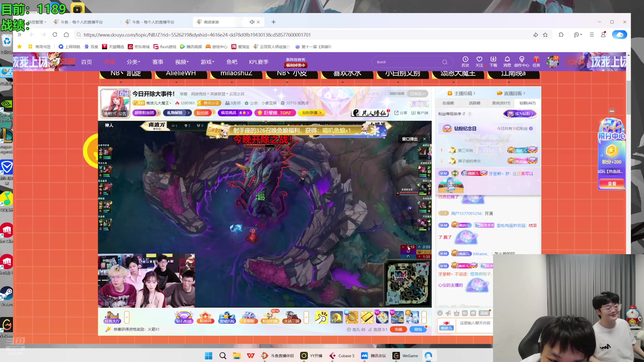Screen dimensions: 644x362
Task: Open 创作中心 lightbulb icon
Action: click(522, 61)
